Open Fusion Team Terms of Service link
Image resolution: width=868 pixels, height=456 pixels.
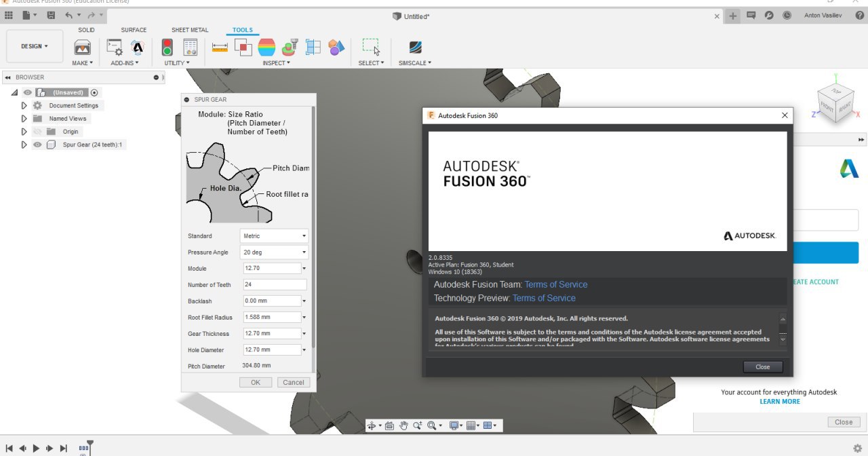point(556,284)
